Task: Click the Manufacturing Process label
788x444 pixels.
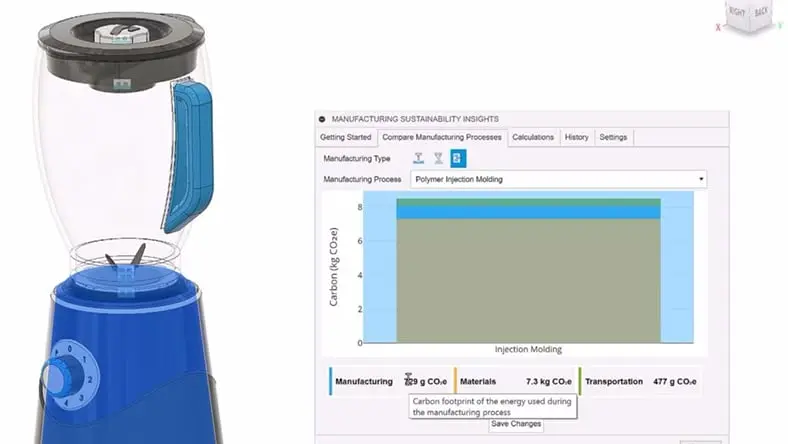Action: tap(362, 180)
